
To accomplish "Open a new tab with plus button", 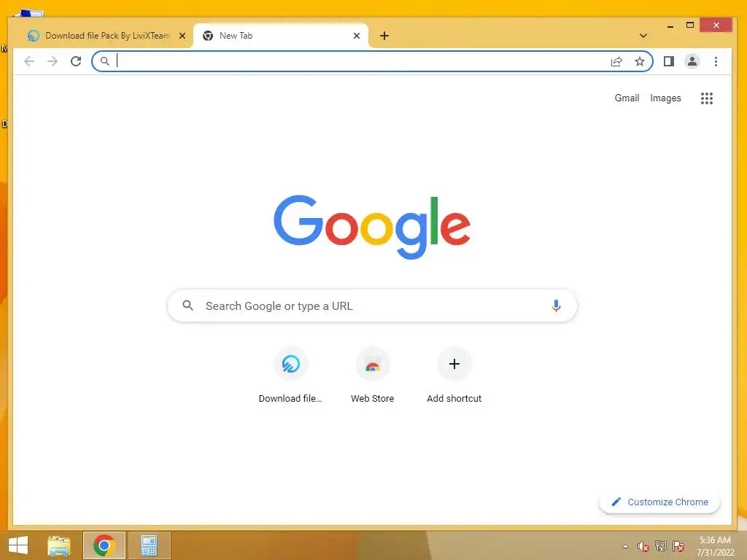I will point(384,36).
